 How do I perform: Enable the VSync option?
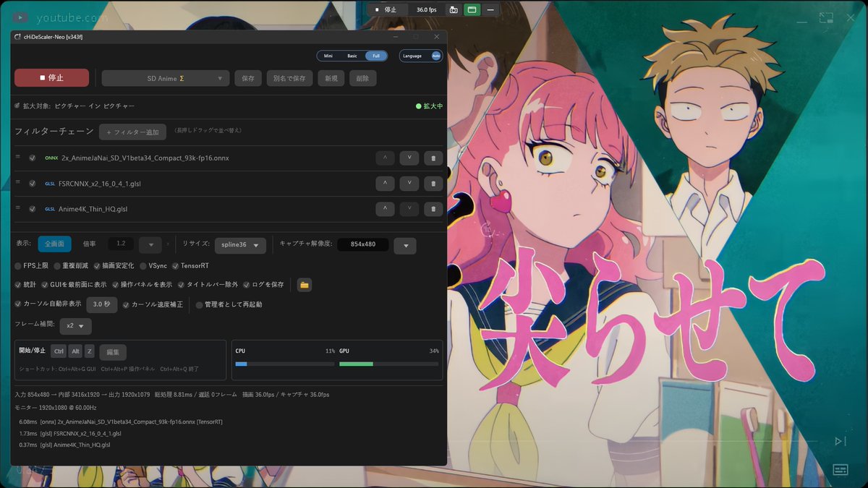click(x=143, y=266)
